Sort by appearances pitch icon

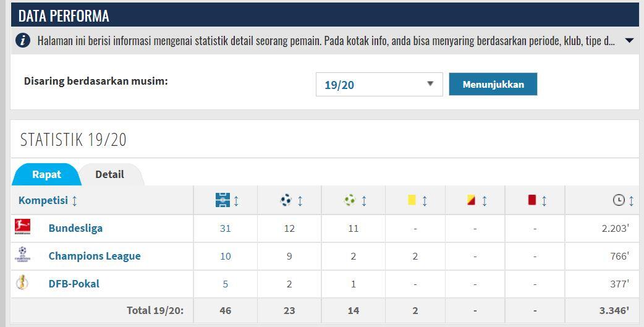coord(223,200)
